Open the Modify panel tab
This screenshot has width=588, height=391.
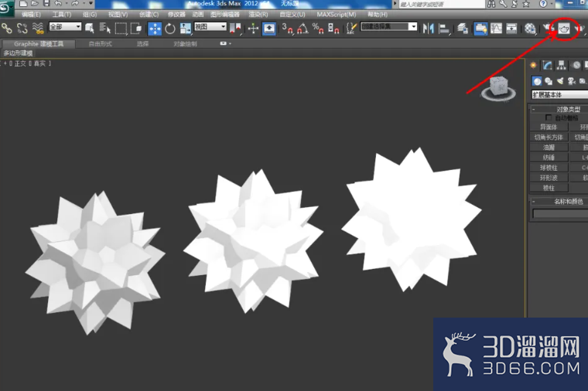[547, 66]
